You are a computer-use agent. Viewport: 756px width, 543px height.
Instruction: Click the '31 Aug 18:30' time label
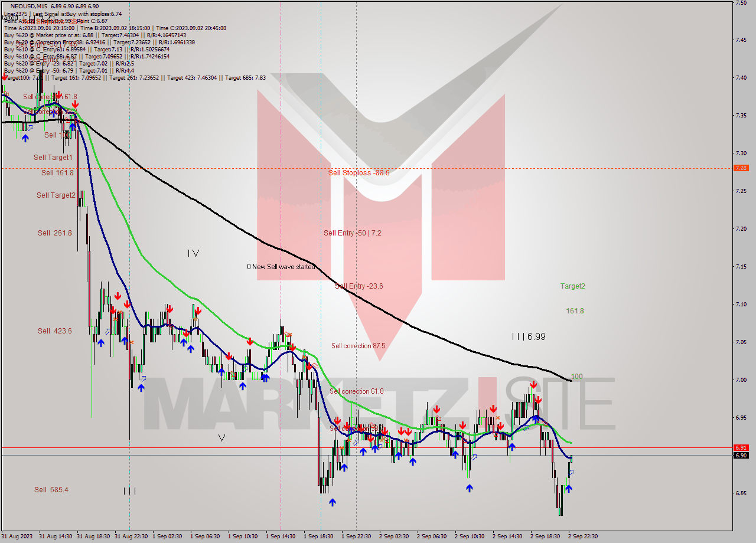[x=93, y=537]
